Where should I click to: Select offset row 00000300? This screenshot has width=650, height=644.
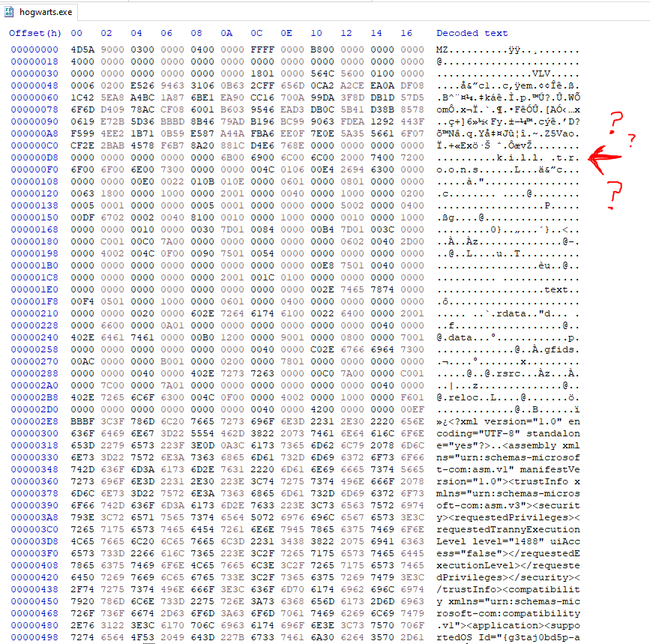34,434
